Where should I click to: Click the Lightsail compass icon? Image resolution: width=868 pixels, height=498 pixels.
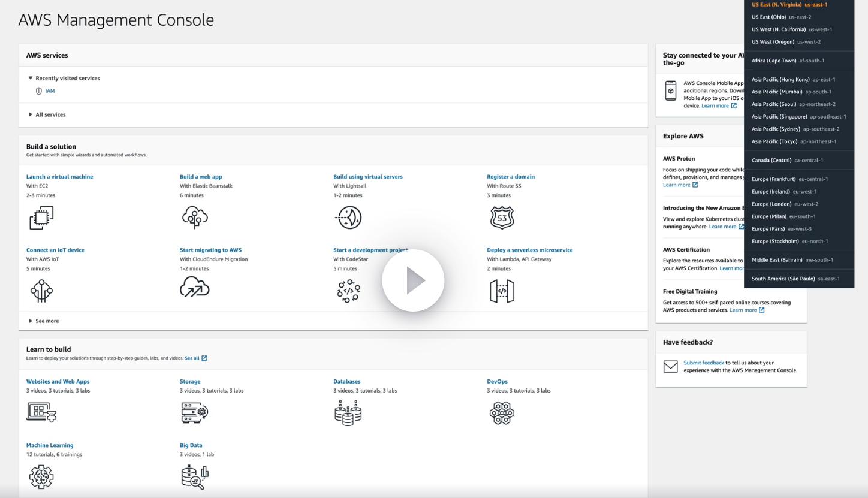coord(348,218)
